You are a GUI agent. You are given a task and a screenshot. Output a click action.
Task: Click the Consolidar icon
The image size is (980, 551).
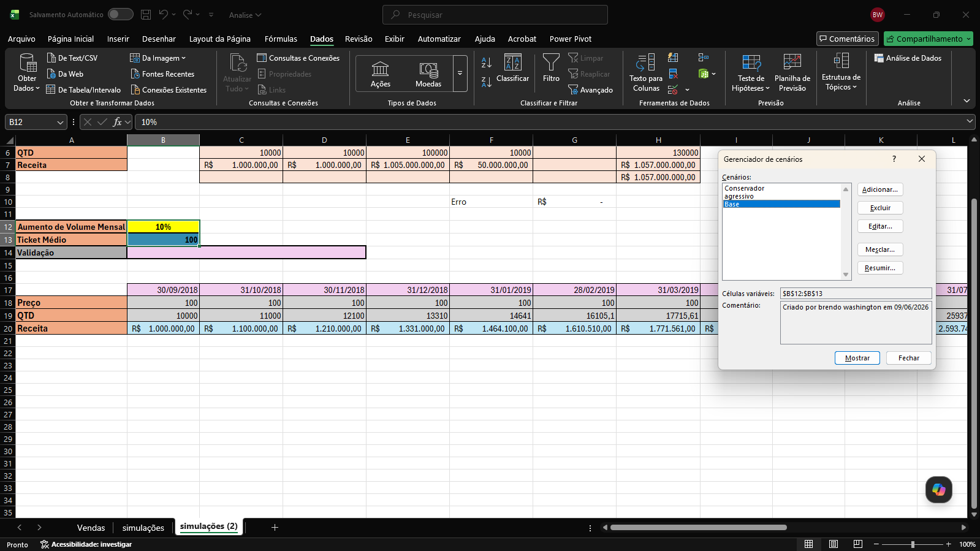coord(704,58)
